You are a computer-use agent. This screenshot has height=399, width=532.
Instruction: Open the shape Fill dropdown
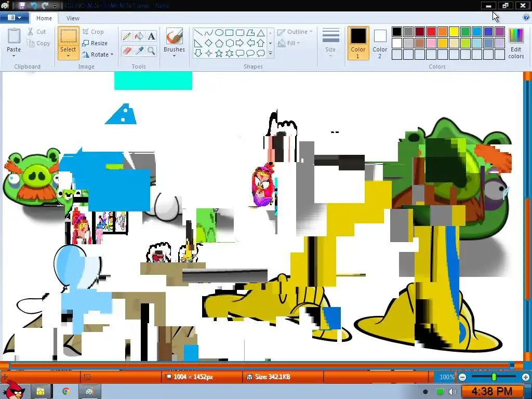tap(289, 43)
